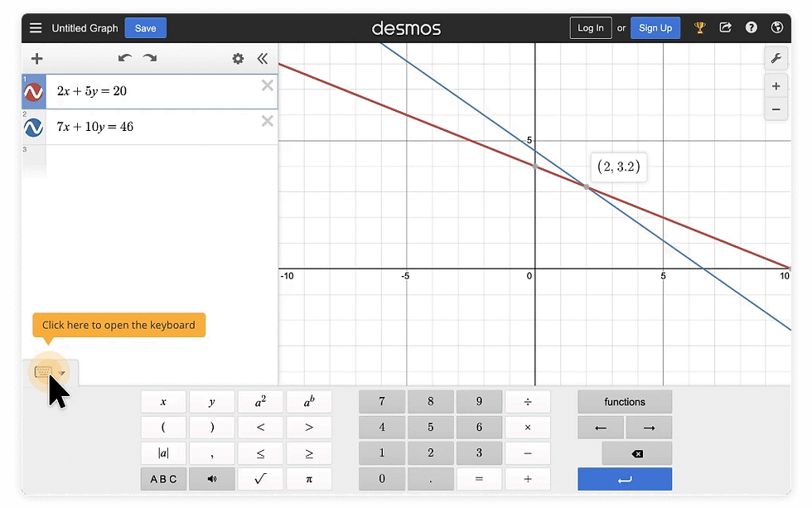Screen dimensions: 812x508
Task: Switch to the ABC letter keyboard
Action: click(x=163, y=479)
